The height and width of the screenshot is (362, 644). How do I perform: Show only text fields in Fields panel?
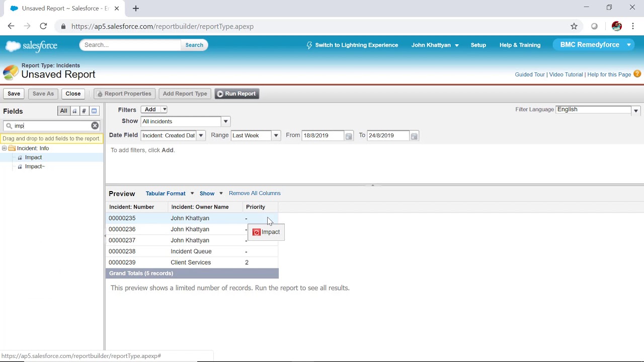coord(74,111)
